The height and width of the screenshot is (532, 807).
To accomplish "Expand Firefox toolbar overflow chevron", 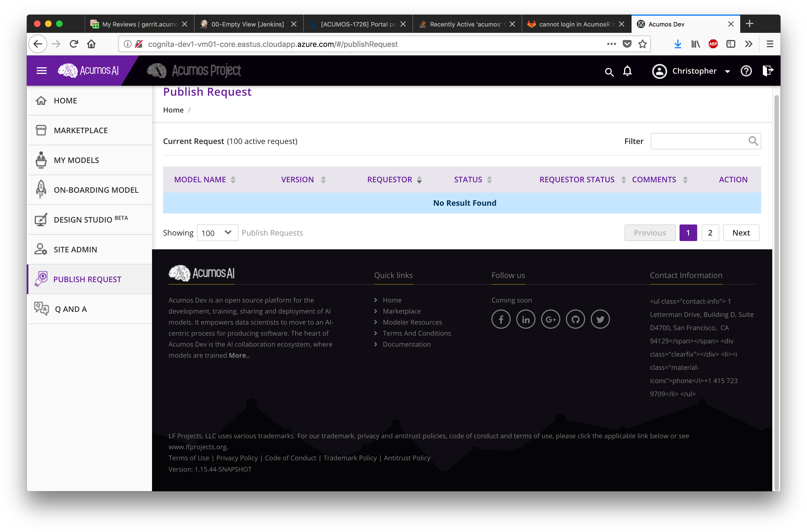I will (749, 44).
